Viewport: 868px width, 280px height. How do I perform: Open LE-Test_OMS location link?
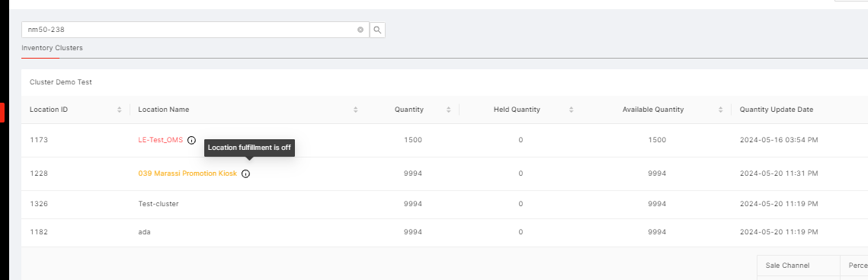point(161,140)
